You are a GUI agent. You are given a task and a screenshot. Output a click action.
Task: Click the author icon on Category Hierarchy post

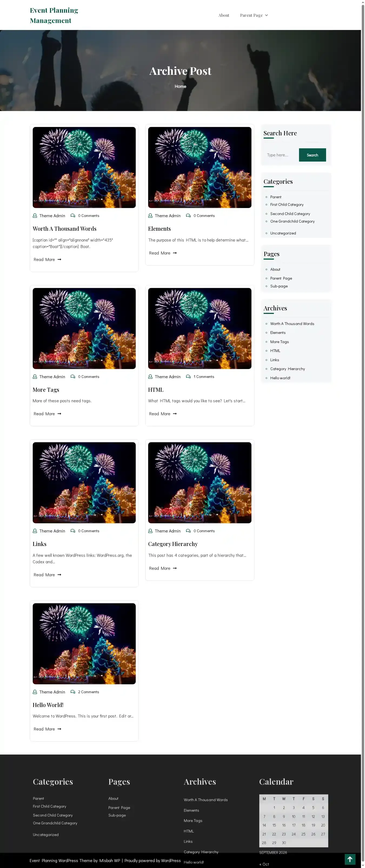(150, 531)
